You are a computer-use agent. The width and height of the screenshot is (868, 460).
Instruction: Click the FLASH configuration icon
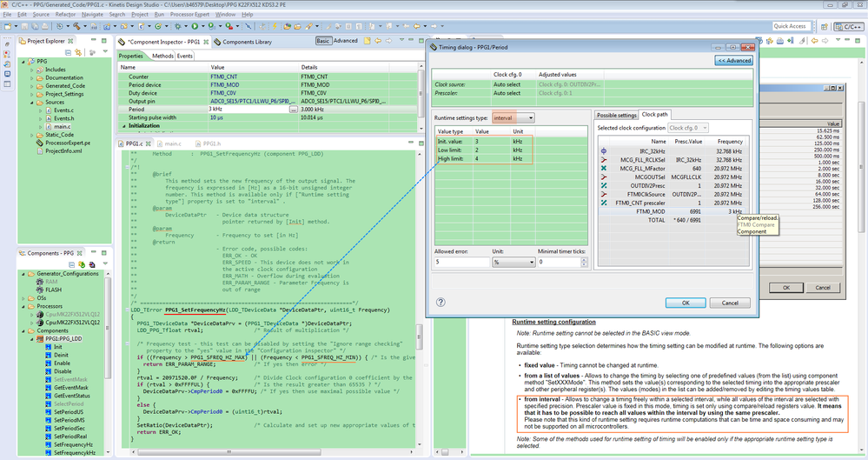40,290
